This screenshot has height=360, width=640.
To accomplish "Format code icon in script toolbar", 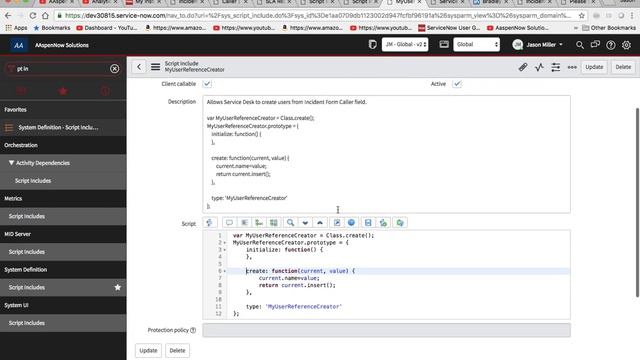I will pos(244,222).
